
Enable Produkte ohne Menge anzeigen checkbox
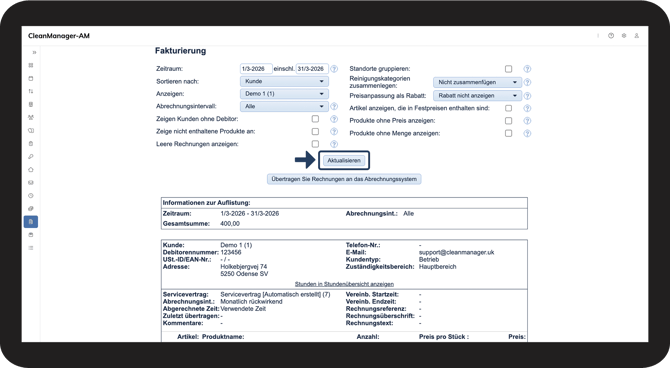tap(508, 133)
